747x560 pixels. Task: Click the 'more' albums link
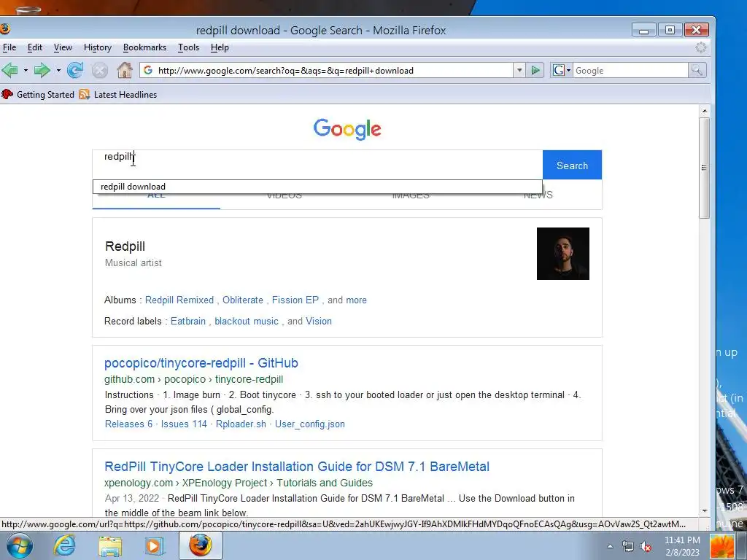click(356, 300)
